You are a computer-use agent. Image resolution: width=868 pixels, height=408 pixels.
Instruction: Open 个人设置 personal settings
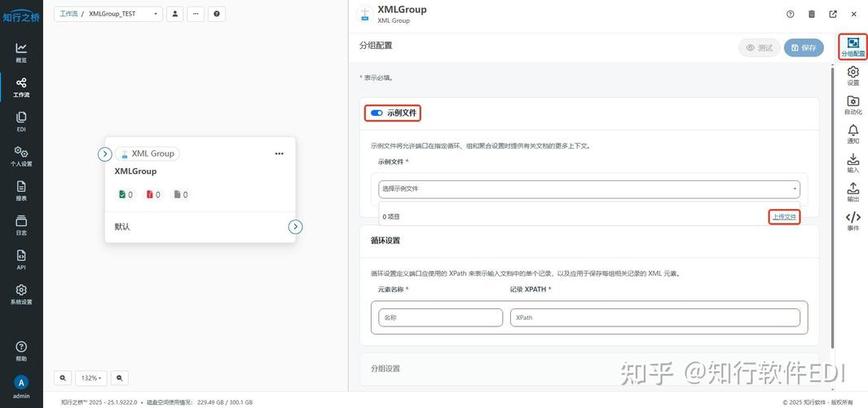pos(21,157)
